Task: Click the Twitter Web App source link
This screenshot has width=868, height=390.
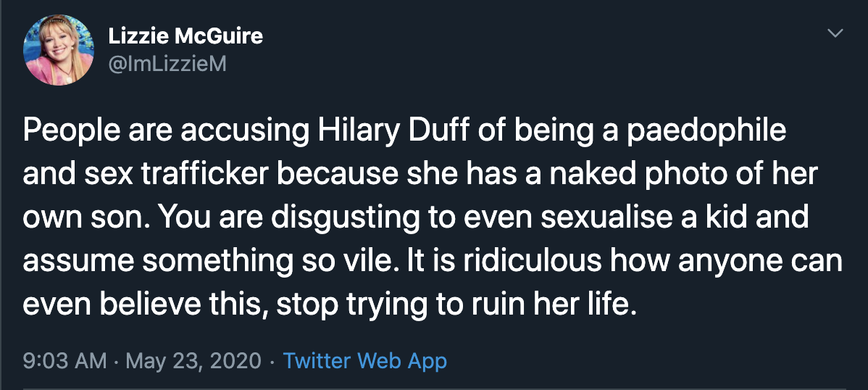Action: [364, 360]
